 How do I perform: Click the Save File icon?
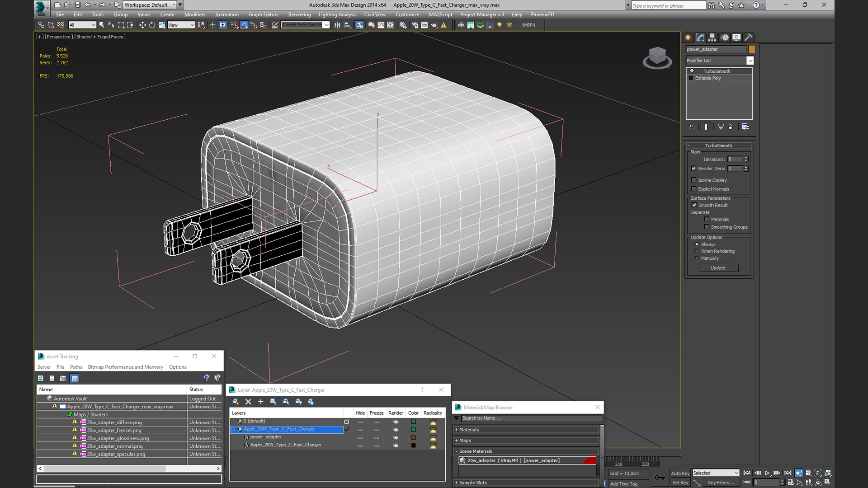pyautogui.click(x=77, y=5)
